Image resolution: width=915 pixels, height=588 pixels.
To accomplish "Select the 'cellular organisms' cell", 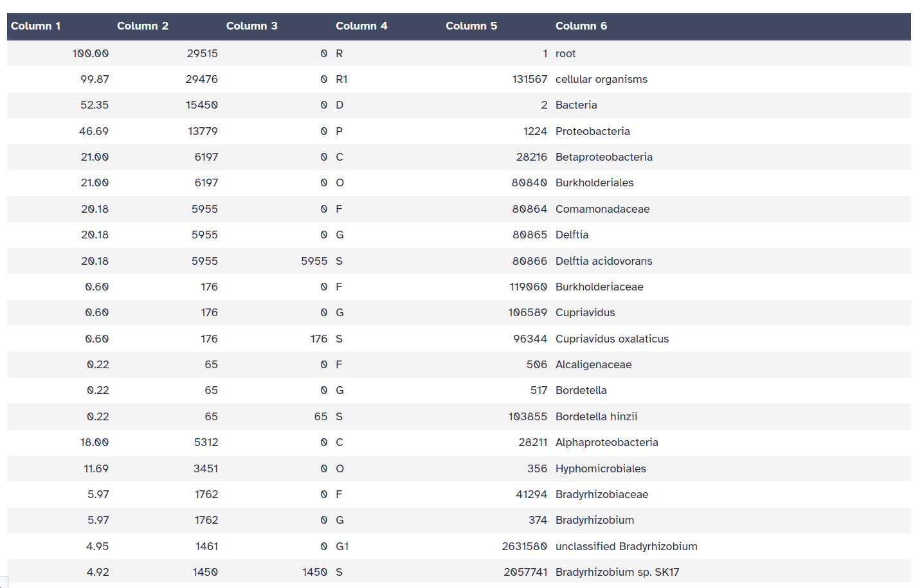I will pyautogui.click(x=601, y=79).
